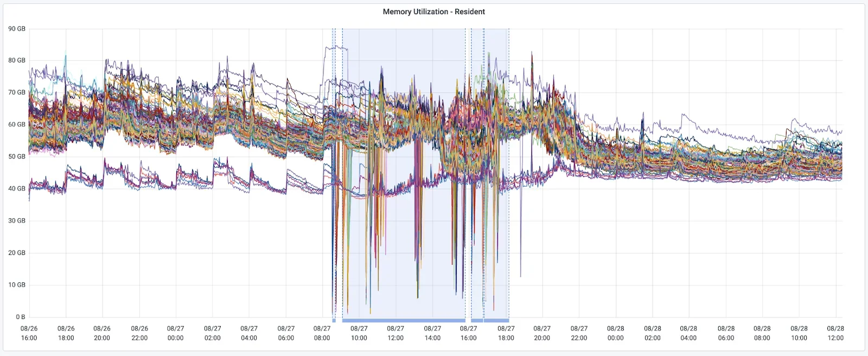
Task: Click the 08/27 00:00 time axis label
Action: click(176, 333)
